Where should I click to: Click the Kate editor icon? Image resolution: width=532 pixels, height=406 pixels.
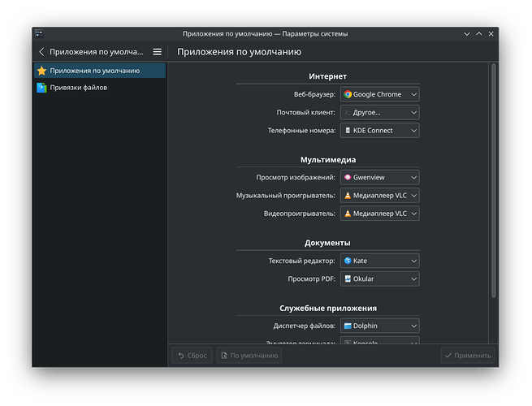pos(348,261)
